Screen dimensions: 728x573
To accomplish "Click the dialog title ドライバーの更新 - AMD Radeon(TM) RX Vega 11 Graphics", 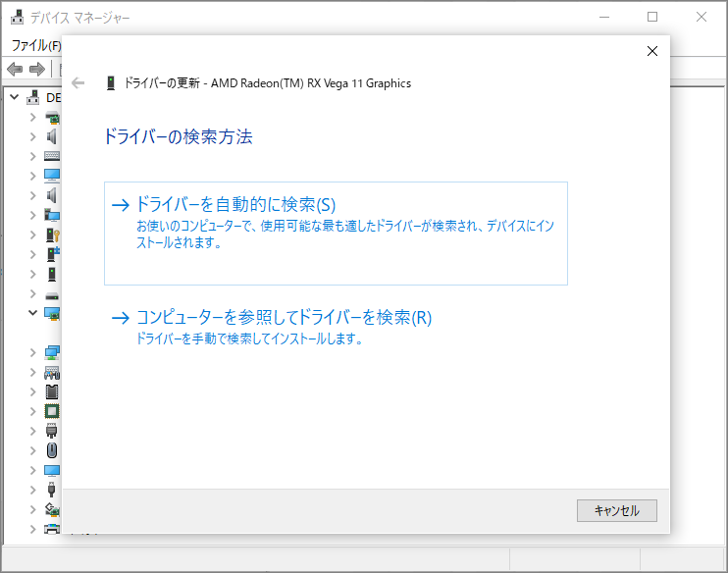I will 268,83.
